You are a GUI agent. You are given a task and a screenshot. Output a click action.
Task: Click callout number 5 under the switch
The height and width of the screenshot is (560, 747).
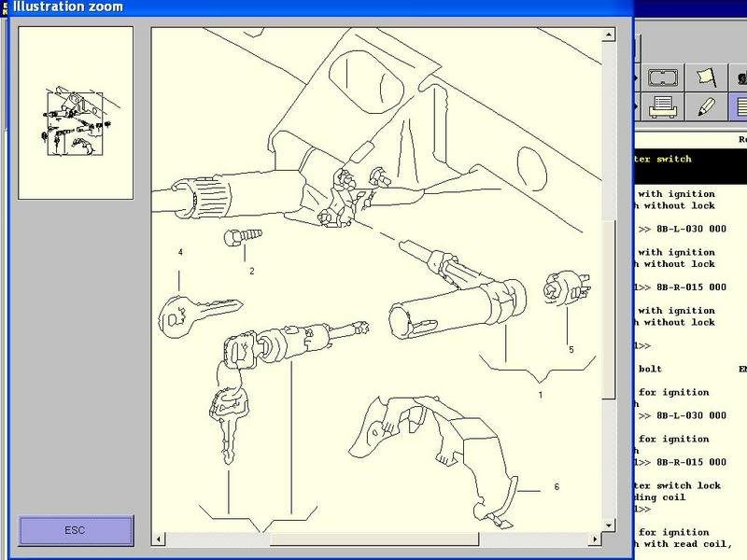[571, 350]
